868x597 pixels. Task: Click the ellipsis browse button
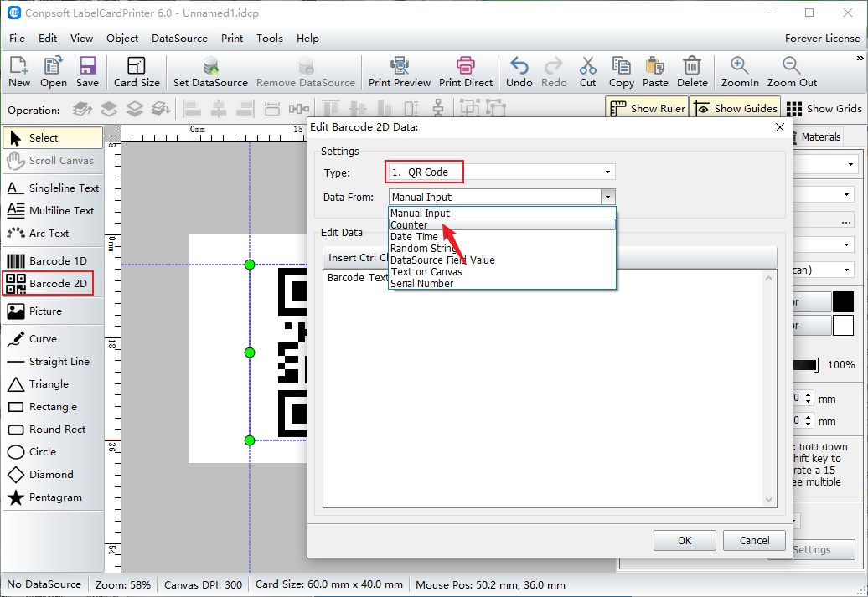coord(846,221)
